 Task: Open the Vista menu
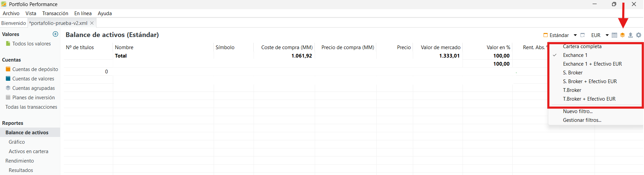[x=31, y=13]
